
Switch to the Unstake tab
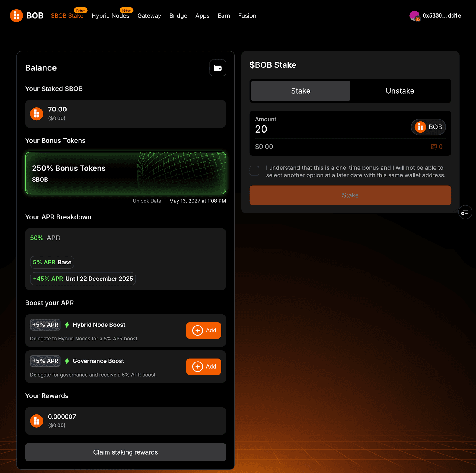[400, 91]
